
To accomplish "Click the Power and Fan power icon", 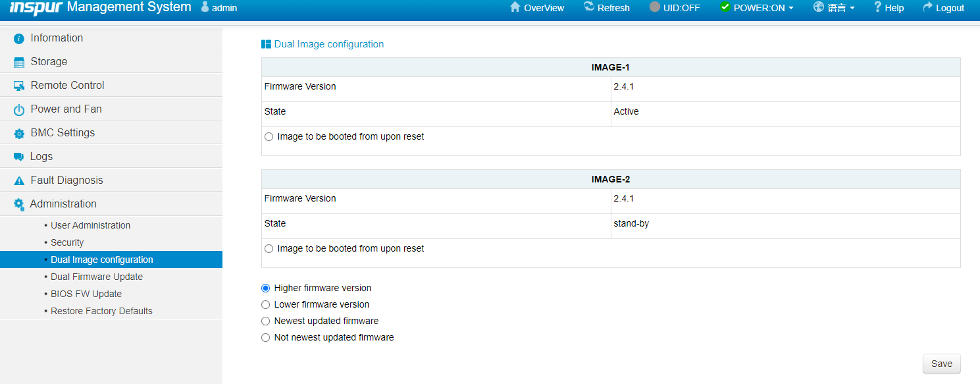I will [x=19, y=110].
